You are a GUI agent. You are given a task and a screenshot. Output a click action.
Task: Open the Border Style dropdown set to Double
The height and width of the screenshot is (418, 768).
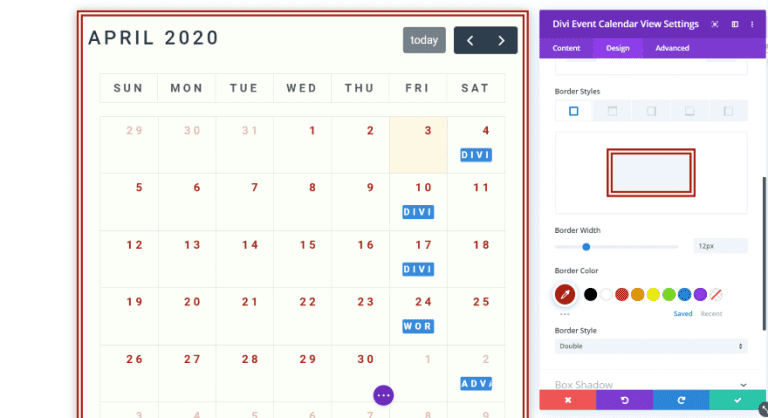tap(651, 346)
